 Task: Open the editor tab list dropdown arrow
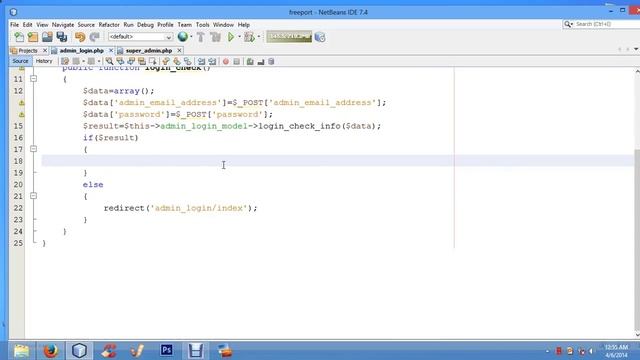point(636,49)
